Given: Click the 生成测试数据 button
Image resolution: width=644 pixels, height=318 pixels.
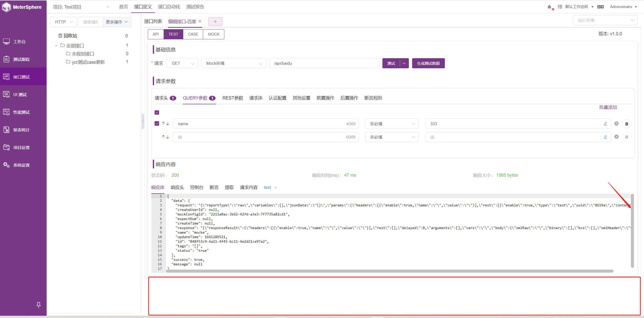Looking at the screenshot, I should pos(428,63).
